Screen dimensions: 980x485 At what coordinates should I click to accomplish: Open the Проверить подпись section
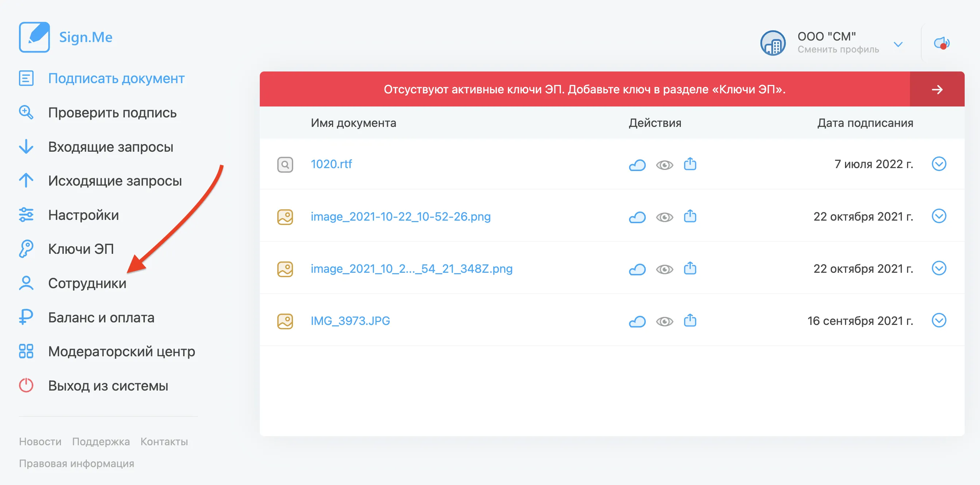112,113
